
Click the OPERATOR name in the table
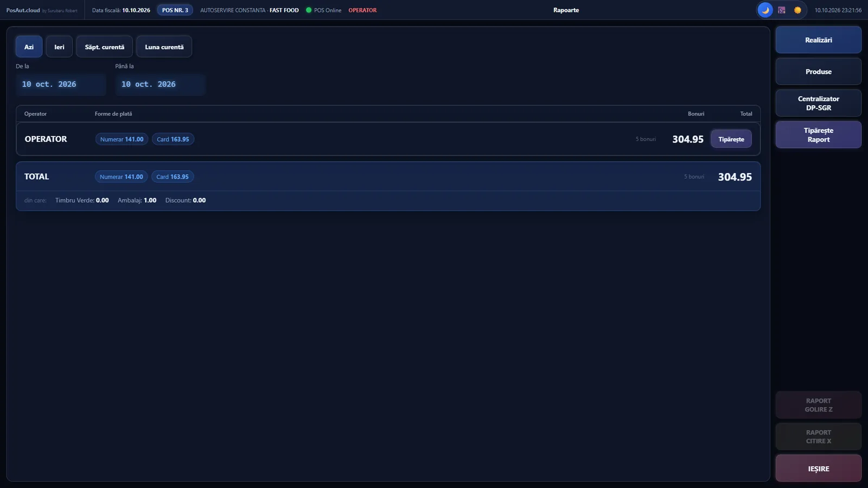tap(46, 139)
